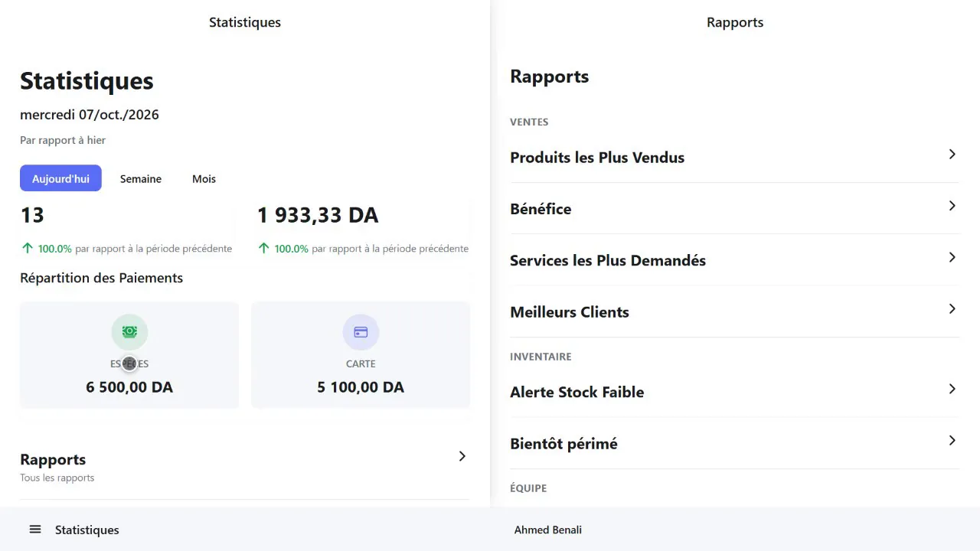Click the ÉQUIPE section label
980x551 pixels.
528,487
